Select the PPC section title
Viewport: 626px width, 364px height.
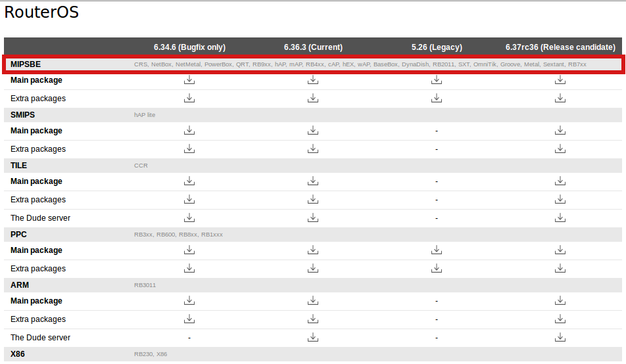pos(18,235)
